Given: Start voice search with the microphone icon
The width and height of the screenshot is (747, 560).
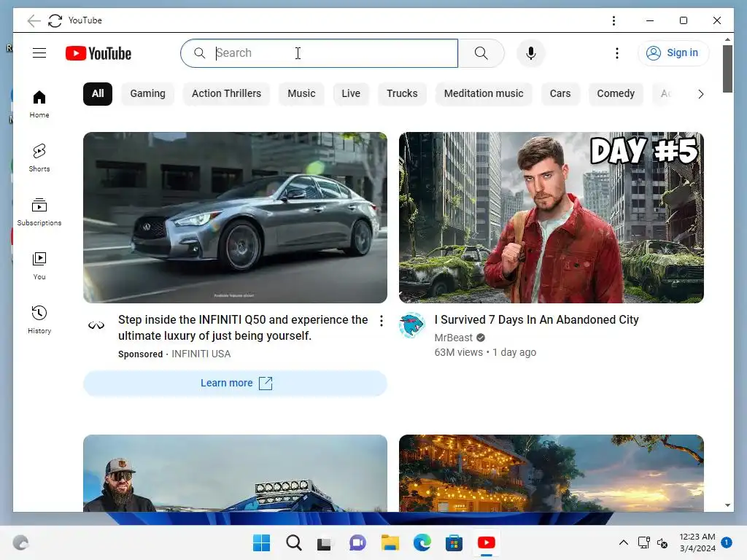Looking at the screenshot, I should click(x=531, y=53).
